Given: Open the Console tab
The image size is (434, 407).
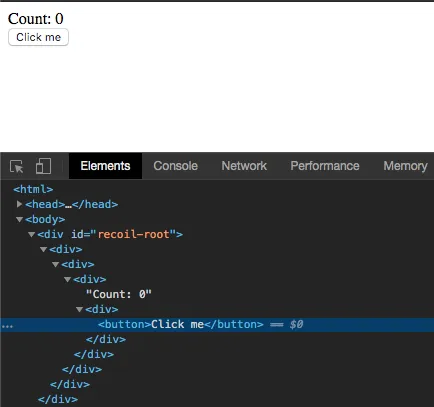Looking at the screenshot, I should tap(176, 166).
